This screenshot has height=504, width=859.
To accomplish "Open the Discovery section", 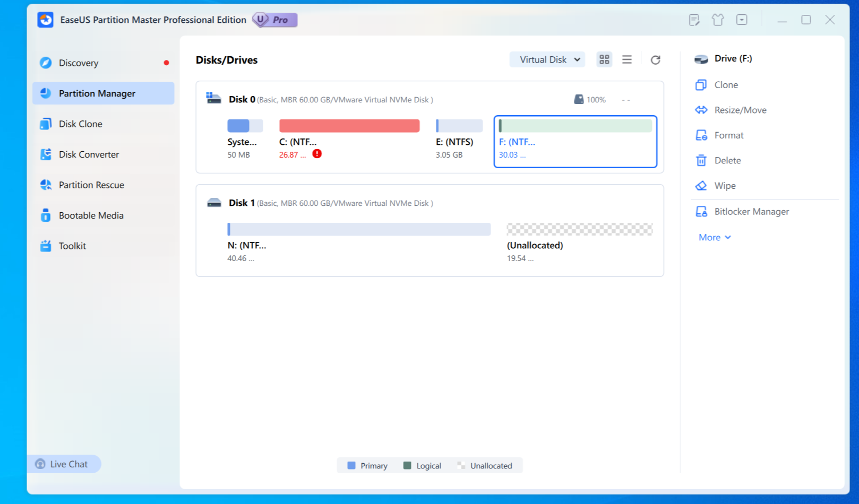I will point(103,63).
